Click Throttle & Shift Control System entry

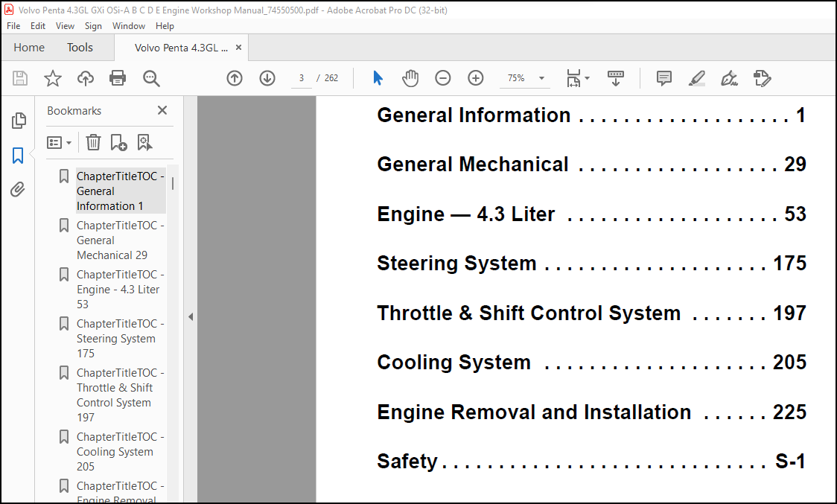[591, 313]
